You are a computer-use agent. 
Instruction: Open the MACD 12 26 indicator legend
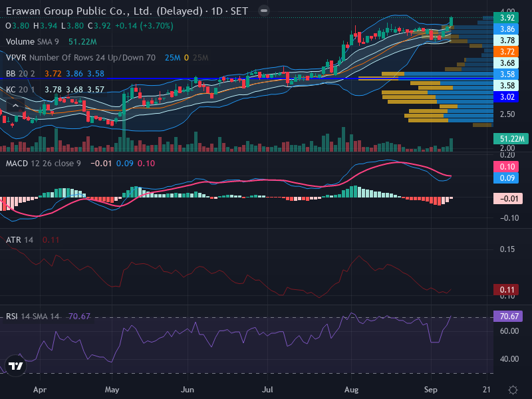[x=43, y=164]
